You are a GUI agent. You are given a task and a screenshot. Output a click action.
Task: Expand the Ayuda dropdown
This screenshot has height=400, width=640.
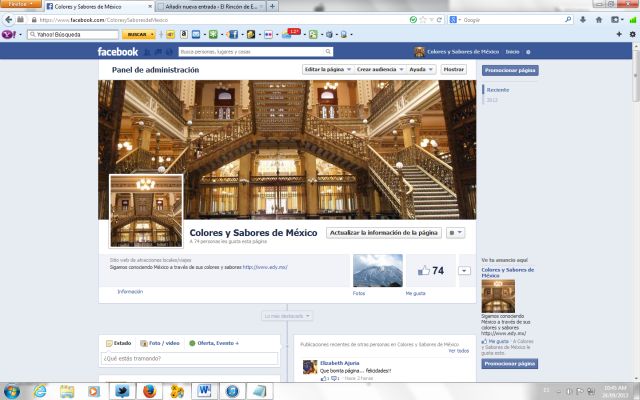(422, 70)
